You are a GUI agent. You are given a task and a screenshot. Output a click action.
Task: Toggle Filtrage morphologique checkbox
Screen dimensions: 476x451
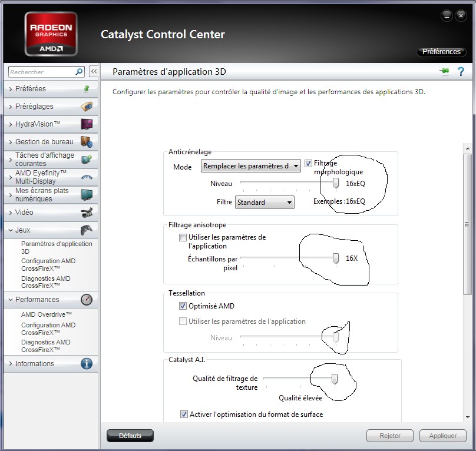coord(309,163)
